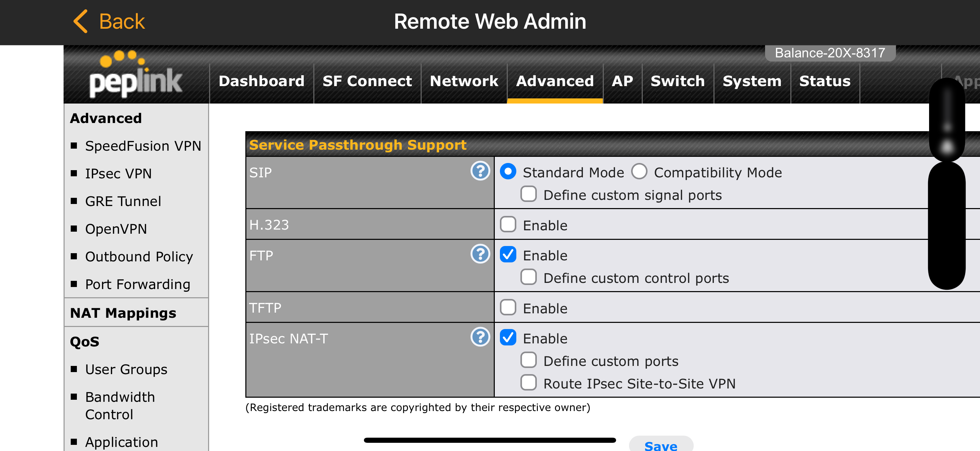
Task: Open SpeedFusion VPN in sidebar
Action: point(143,146)
